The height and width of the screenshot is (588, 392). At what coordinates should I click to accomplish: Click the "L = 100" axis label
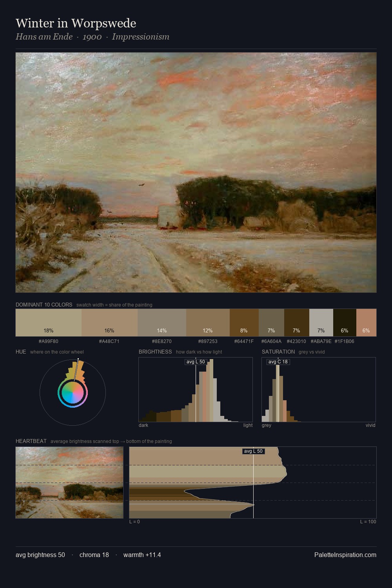pos(368,522)
